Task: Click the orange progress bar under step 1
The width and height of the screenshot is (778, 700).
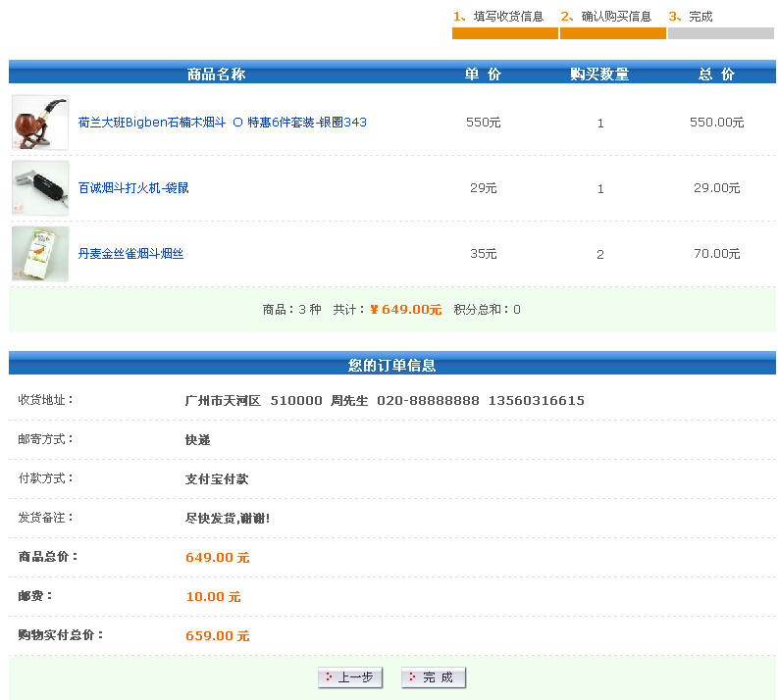Action: pyautogui.click(x=504, y=33)
